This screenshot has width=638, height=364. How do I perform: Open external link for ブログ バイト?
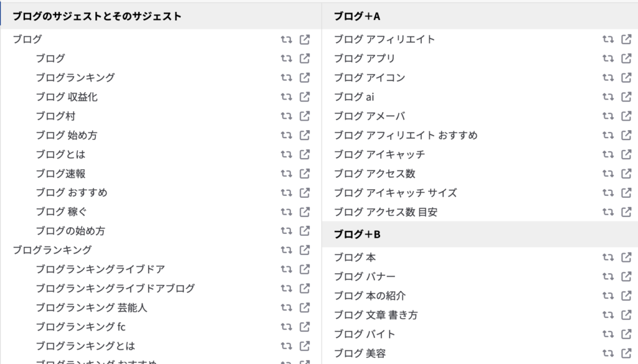tap(626, 334)
